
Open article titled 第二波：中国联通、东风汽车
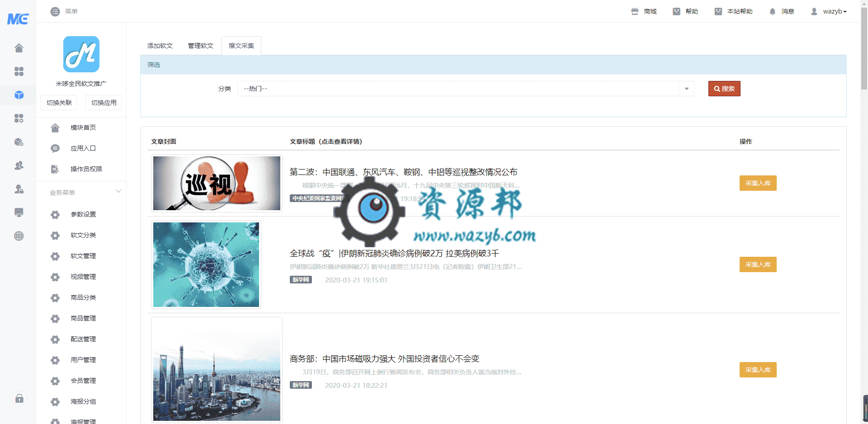[x=404, y=172]
